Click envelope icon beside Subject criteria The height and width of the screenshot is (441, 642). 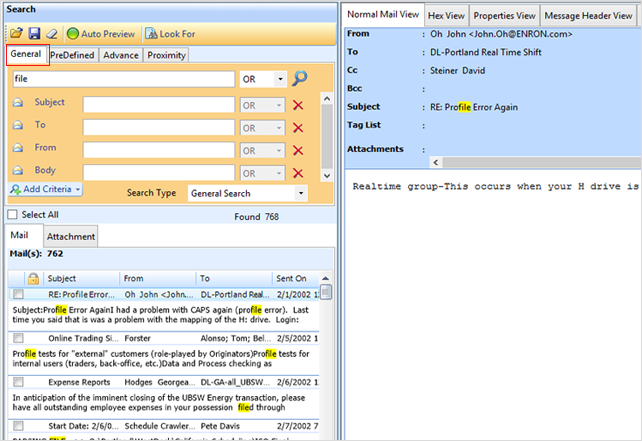[x=18, y=102]
